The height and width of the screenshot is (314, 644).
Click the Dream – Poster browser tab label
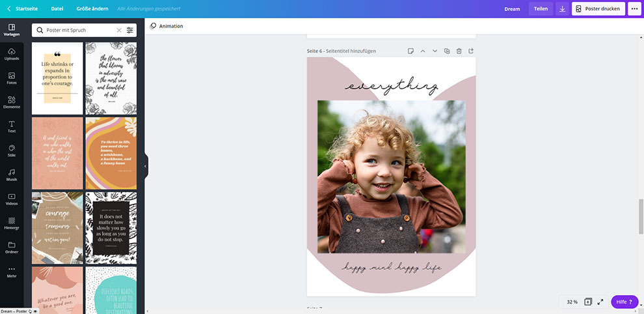tap(14, 311)
